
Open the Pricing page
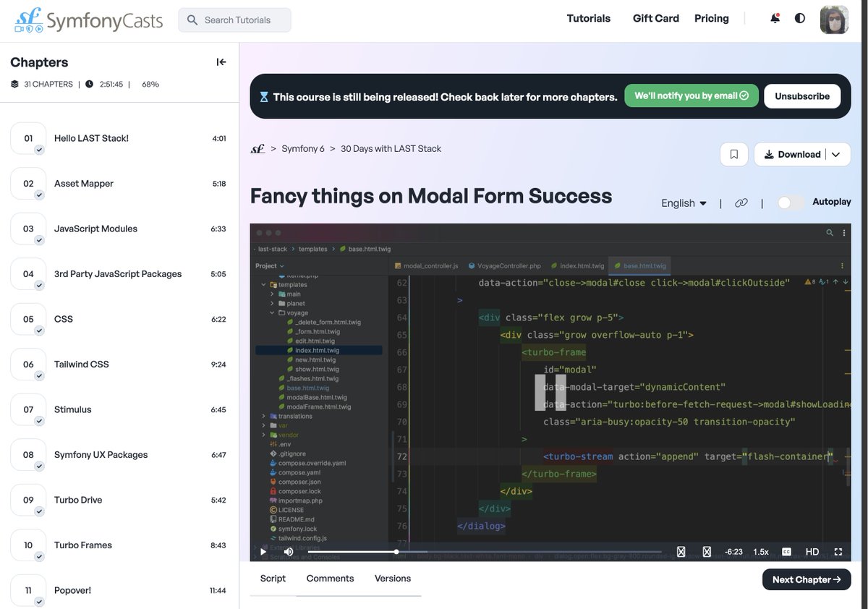tap(712, 19)
